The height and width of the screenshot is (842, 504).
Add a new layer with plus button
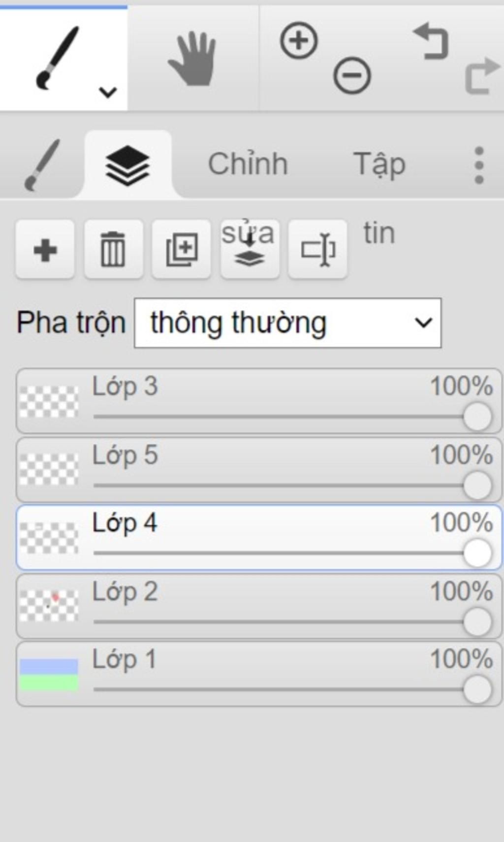click(x=45, y=250)
